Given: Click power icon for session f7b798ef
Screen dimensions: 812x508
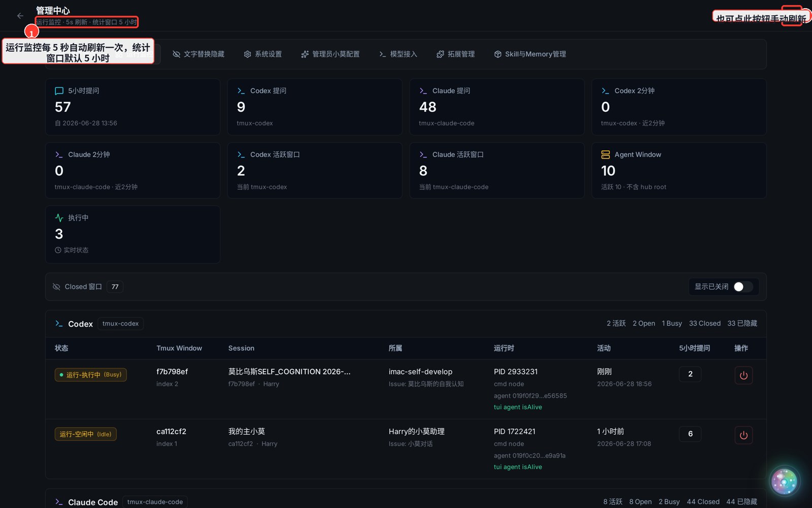Looking at the screenshot, I should pos(743,375).
